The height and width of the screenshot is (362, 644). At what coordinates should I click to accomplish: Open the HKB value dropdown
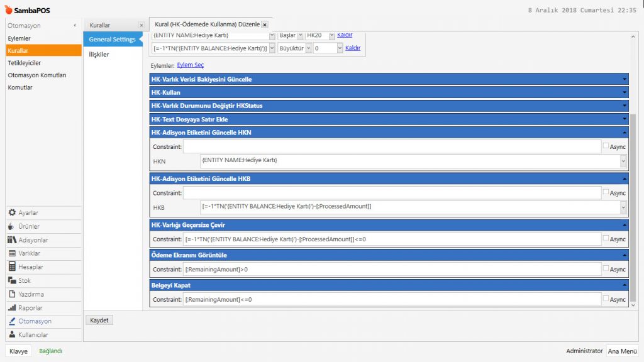[623, 207]
